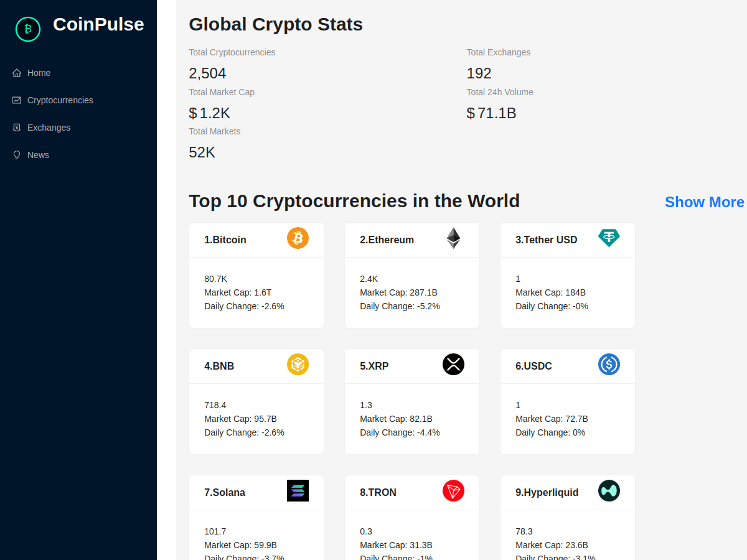Click Total Exchanges value 192
This screenshot has width=747, height=560.
click(x=479, y=73)
